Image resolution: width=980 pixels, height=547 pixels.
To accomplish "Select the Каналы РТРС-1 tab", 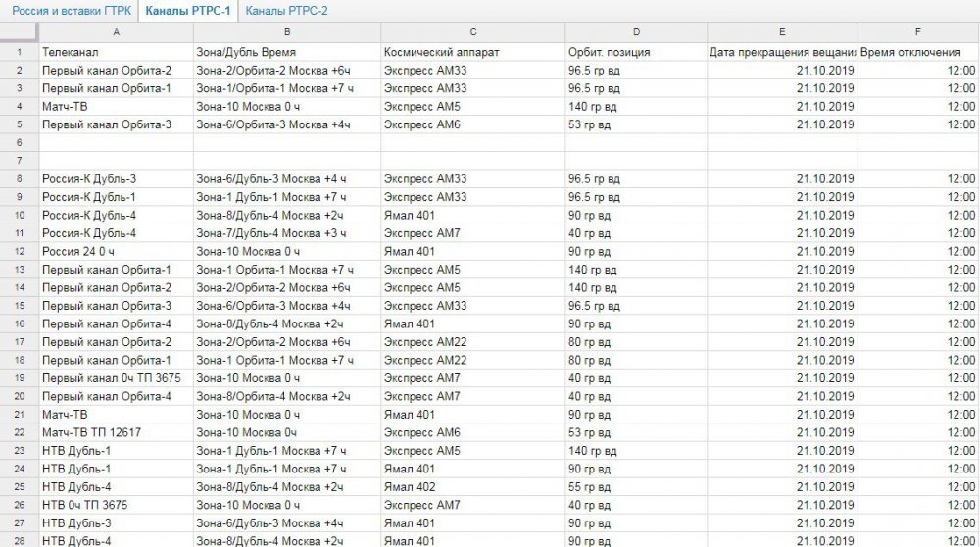I will (187, 13).
